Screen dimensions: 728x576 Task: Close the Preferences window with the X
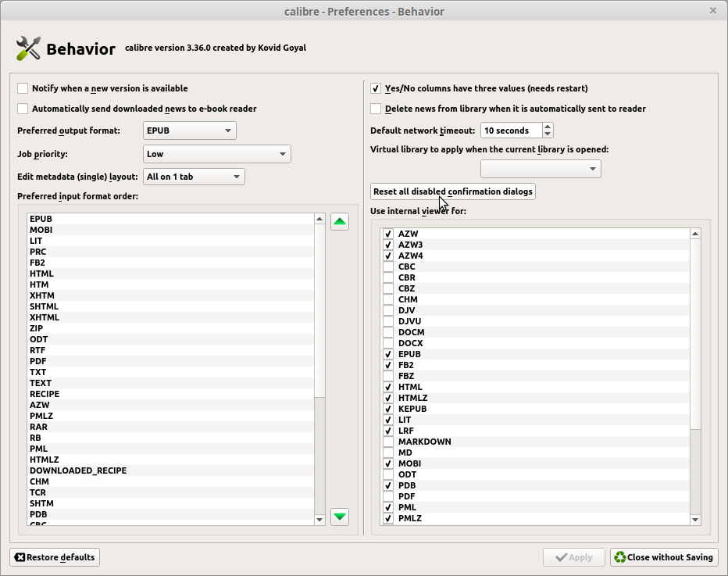pos(713,10)
